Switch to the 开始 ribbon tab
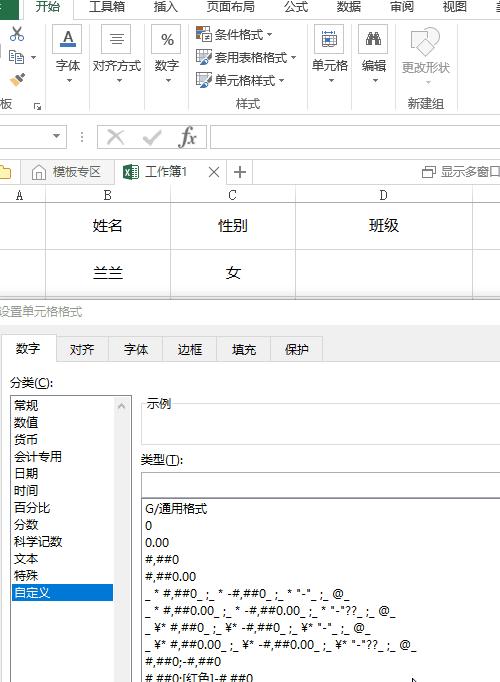500x682 pixels. 48,7
